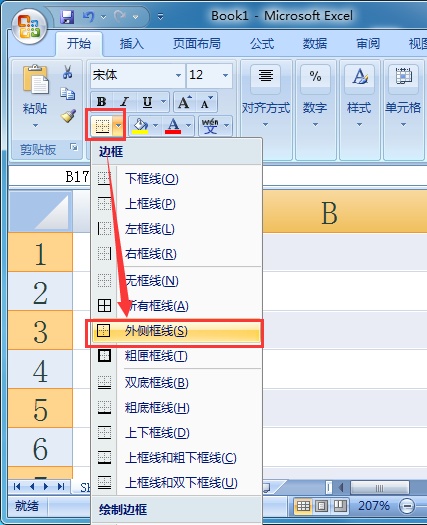Open the 审阅 ribbon tab
The height and width of the screenshot is (525, 427).
pyautogui.click(x=368, y=44)
